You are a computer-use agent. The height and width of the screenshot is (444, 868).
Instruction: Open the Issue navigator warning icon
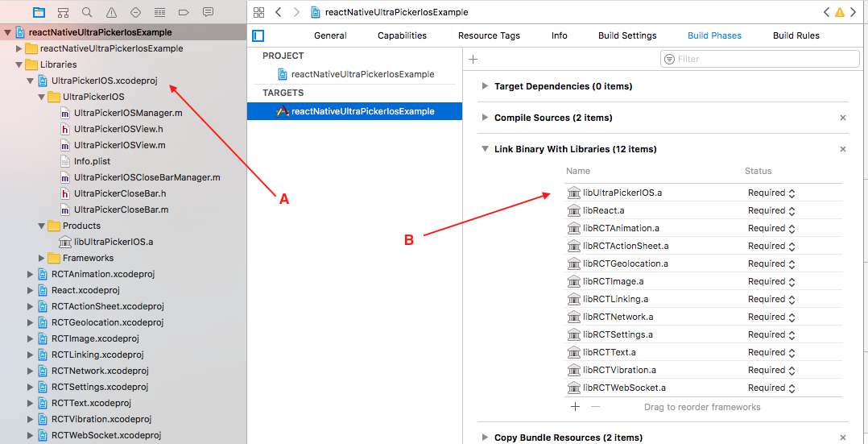[x=111, y=11]
